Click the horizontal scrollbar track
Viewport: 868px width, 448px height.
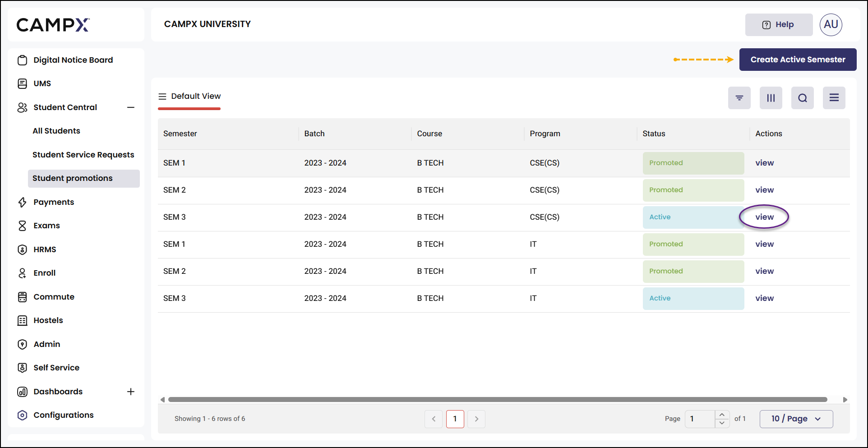coord(498,399)
